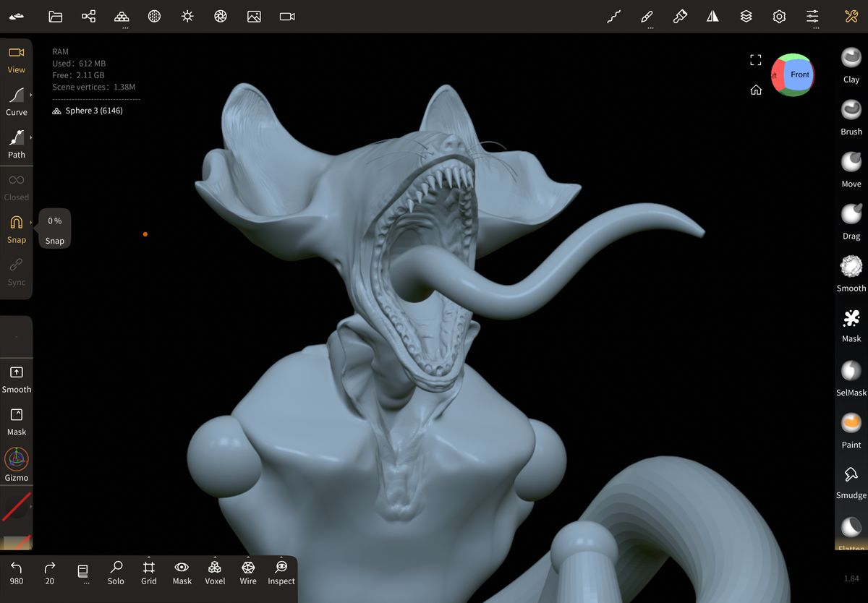Open the Settings gear menu
Image resolution: width=868 pixels, height=603 pixels.
point(779,16)
